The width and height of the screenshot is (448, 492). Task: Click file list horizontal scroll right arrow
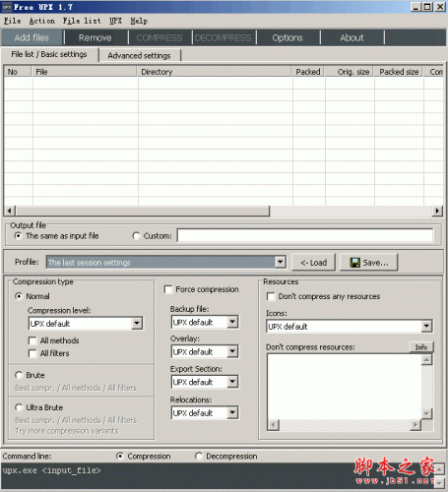(x=437, y=211)
